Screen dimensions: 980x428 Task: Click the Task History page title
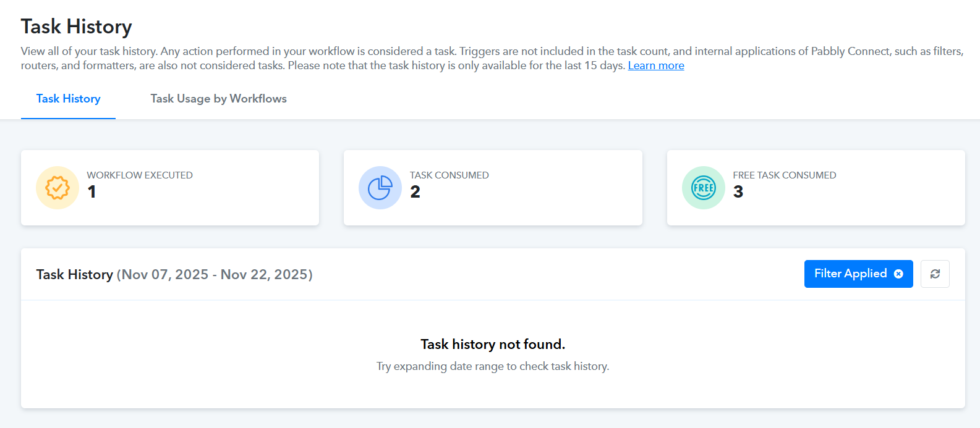click(76, 27)
